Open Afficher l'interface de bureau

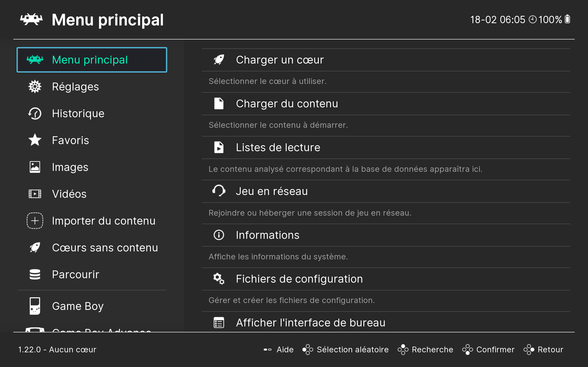coord(311,323)
